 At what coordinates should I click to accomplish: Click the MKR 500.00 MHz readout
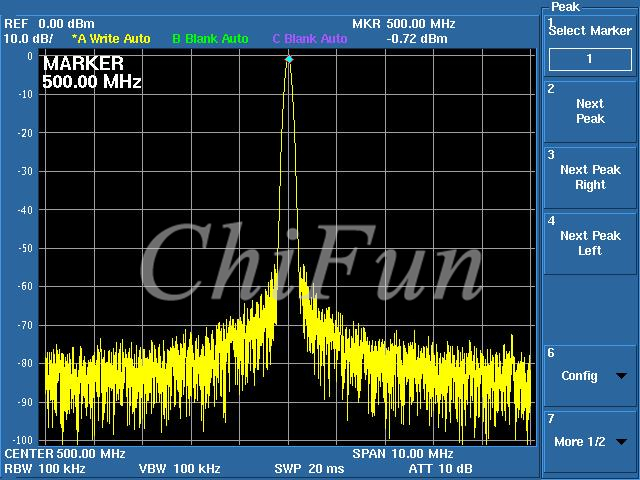click(x=403, y=23)
